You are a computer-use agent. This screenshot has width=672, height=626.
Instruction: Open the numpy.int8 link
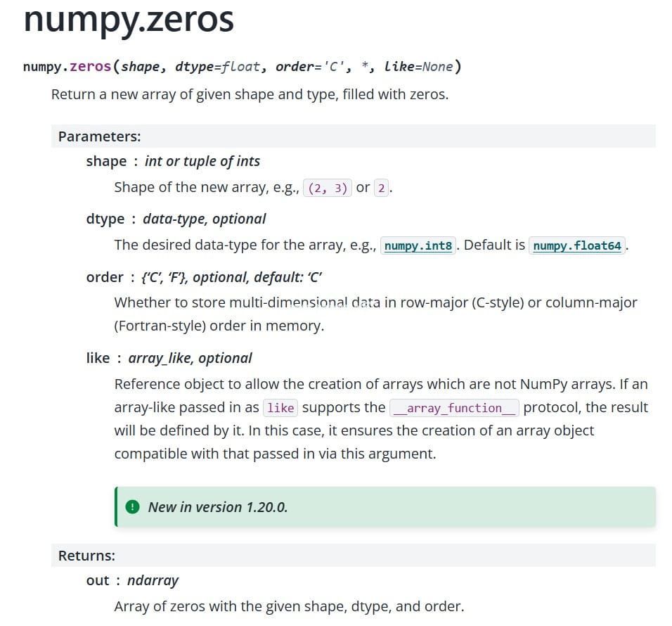tap(418, 245)
